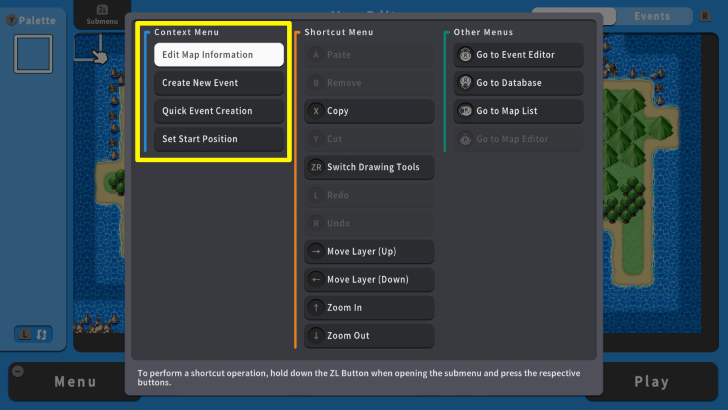The width and height of the screenshot is (728, 410).
Task: Click the stick icon beside Go to Database
Action: [465, 83]
